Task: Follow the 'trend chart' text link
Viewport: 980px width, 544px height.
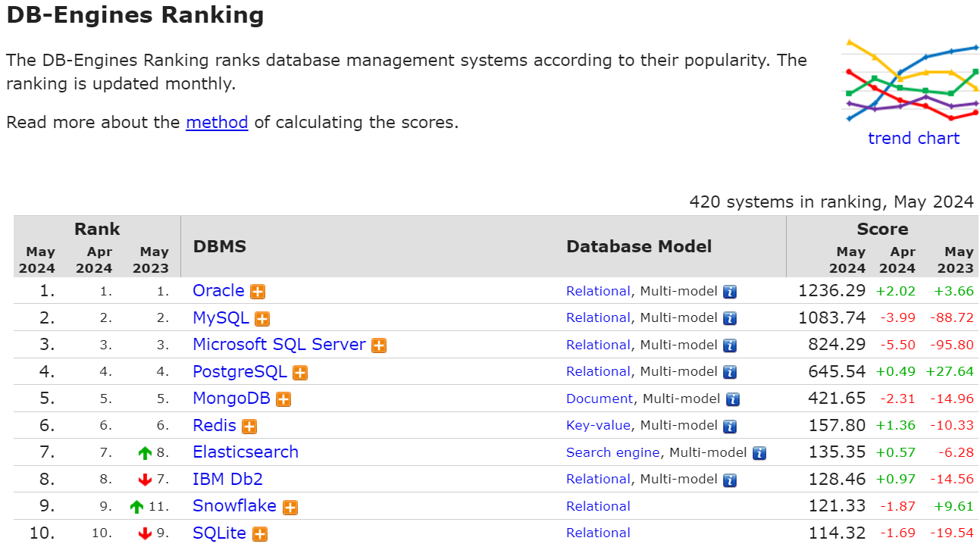Action: tap(913, 138)
